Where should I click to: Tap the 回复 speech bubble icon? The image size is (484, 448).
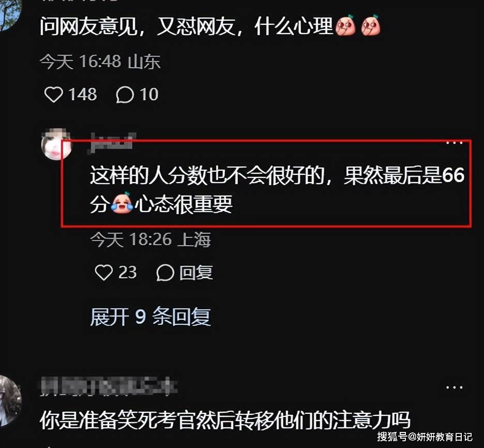(x=165, y=273)
